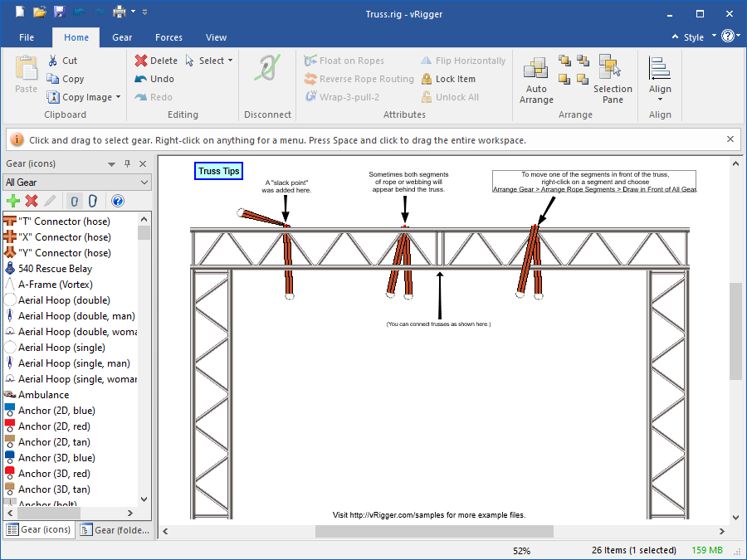Open the Select dropdown arrow
The height and width of the screenshot is (560, 747).
[x=230, y=61]
